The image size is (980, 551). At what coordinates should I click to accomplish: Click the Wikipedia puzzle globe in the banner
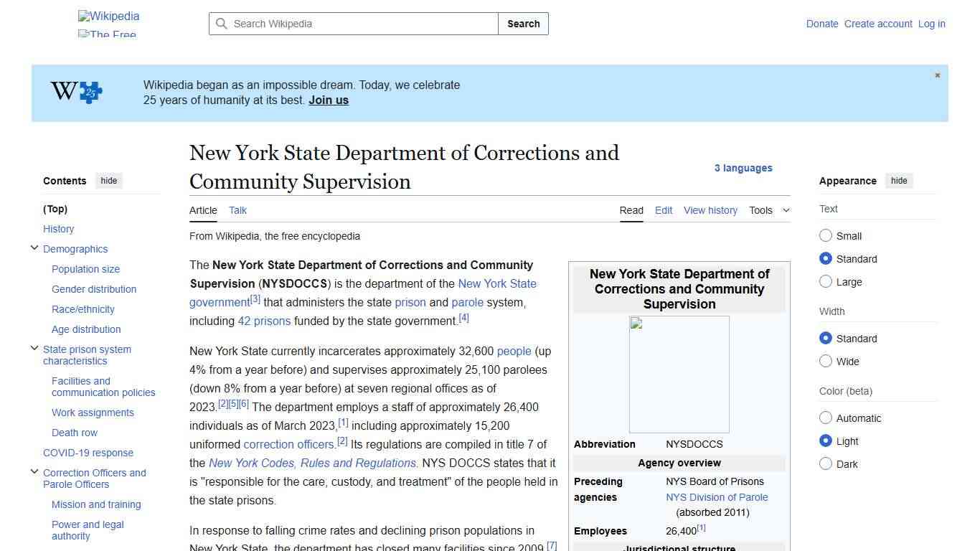(75, 91)
